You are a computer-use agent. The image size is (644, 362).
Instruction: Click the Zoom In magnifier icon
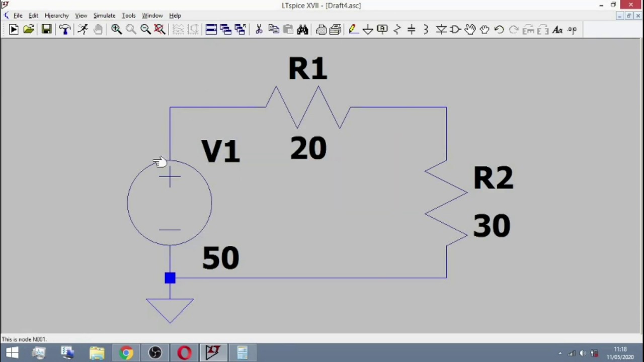pyautogui.click(x=116, y=30)
